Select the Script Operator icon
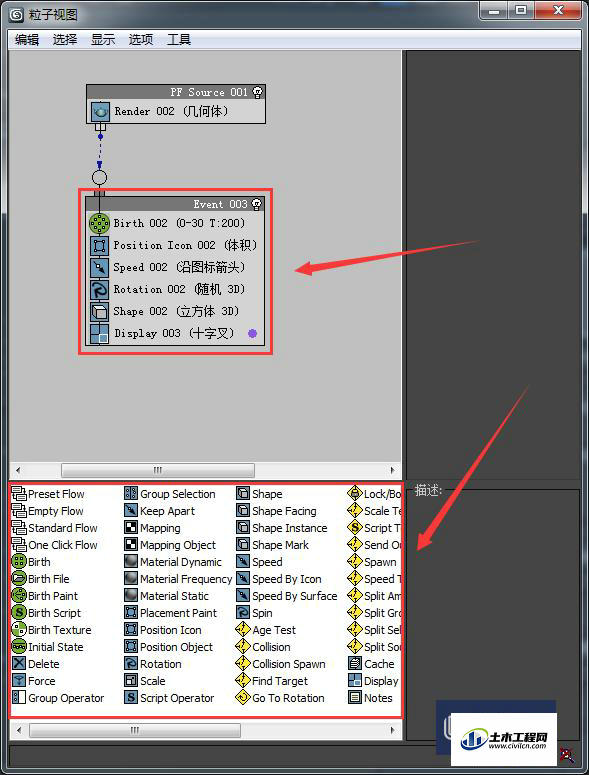 click(x=131, y=698)
